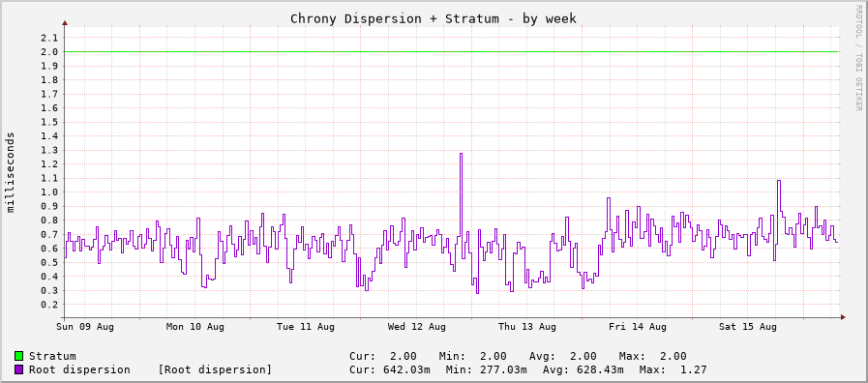
Task: Click Stratum 'Min: 2.00' value
Action: tap(473, 356)
